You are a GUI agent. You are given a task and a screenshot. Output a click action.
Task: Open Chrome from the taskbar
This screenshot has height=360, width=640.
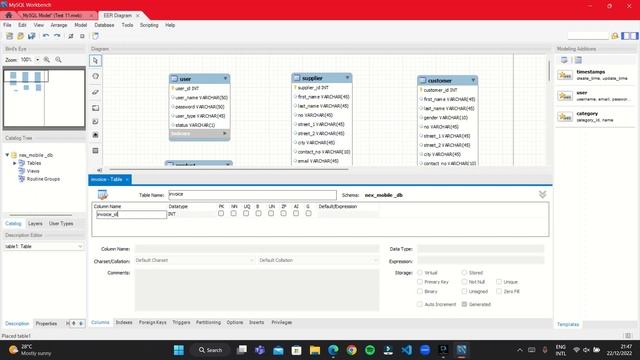(x=351, y=350)
